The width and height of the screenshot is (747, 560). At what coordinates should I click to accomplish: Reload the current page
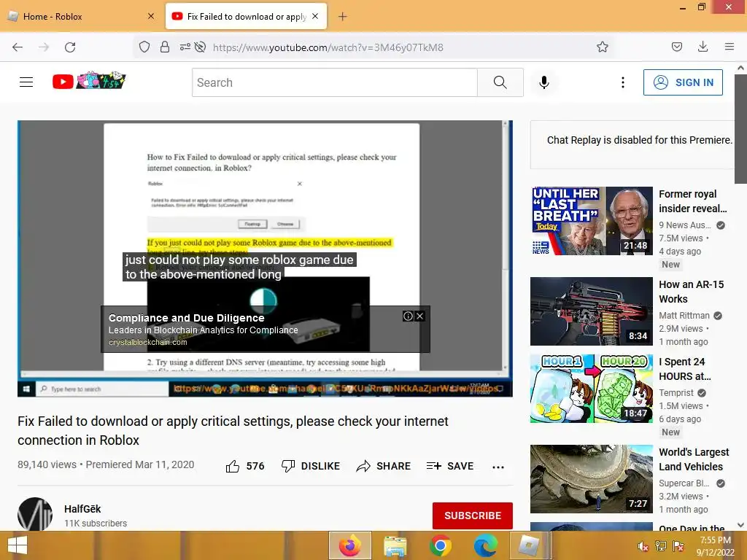[x=70, y=47]
